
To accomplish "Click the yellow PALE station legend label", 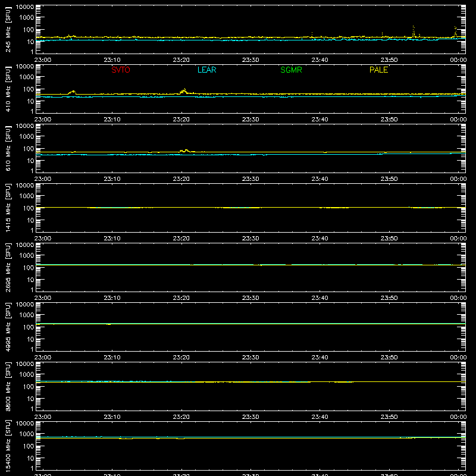I will (378, 70).
